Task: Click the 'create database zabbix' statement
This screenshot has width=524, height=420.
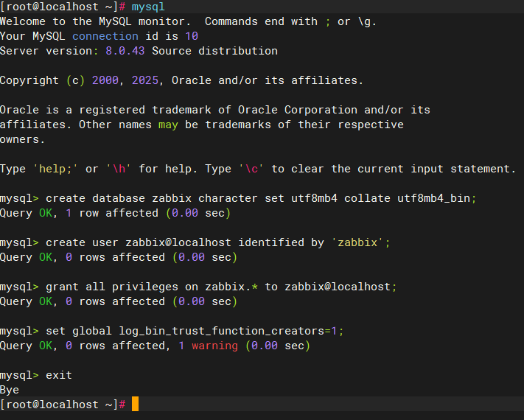Action: coord(261,198)
